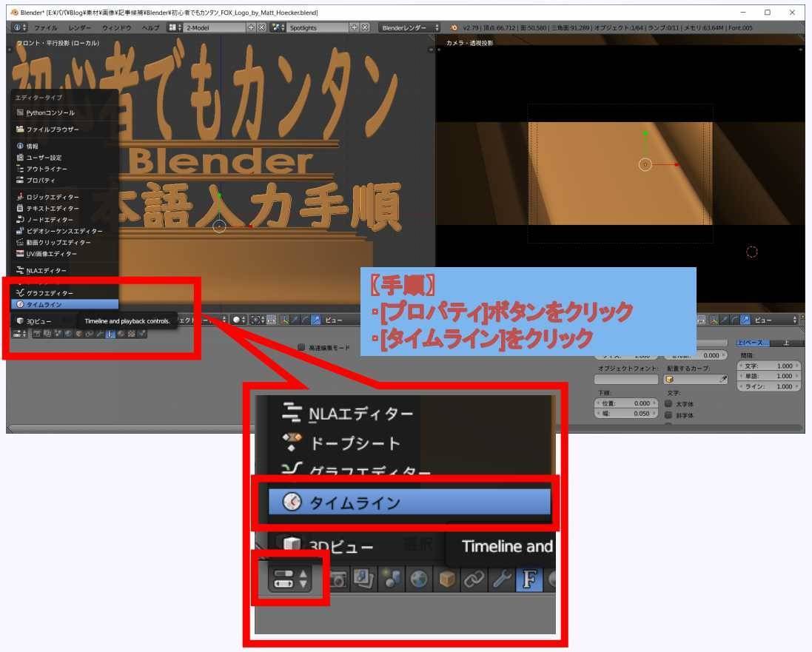
Task: Click the File Browser folder icon
Action: 20,129
